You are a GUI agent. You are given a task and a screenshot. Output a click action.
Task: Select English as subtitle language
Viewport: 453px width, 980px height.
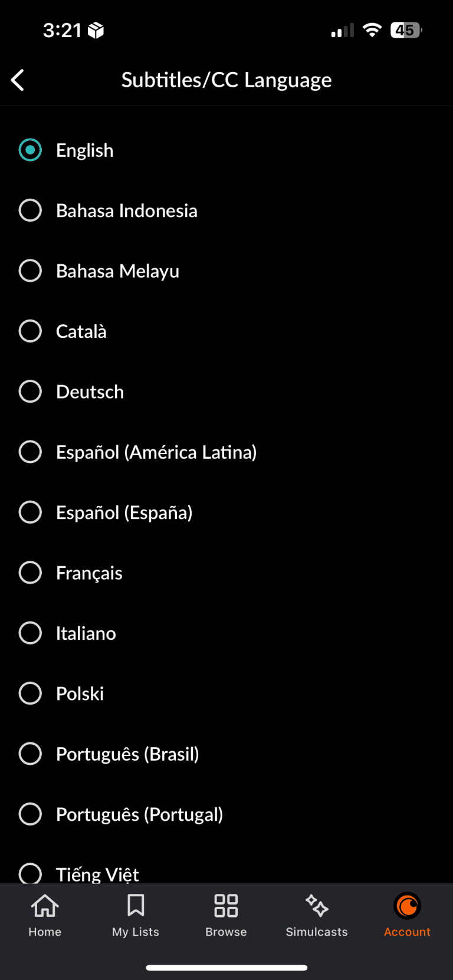(x=84, y=150)
